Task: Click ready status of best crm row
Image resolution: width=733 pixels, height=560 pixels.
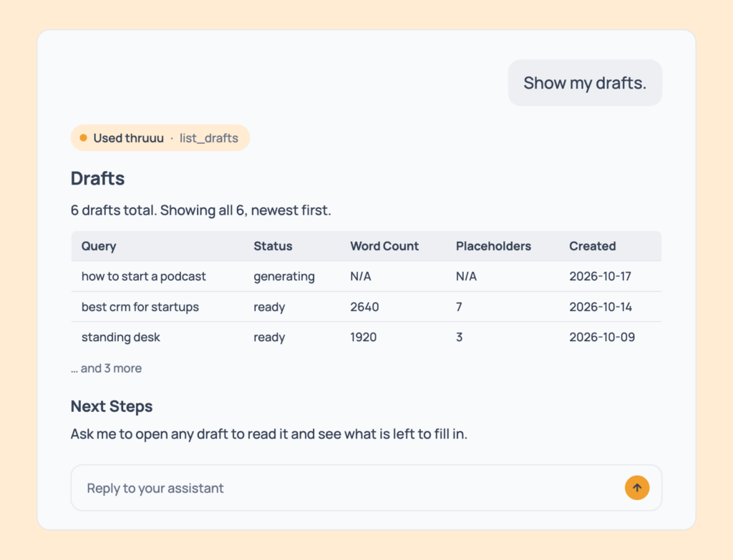Action: point(269,308)
